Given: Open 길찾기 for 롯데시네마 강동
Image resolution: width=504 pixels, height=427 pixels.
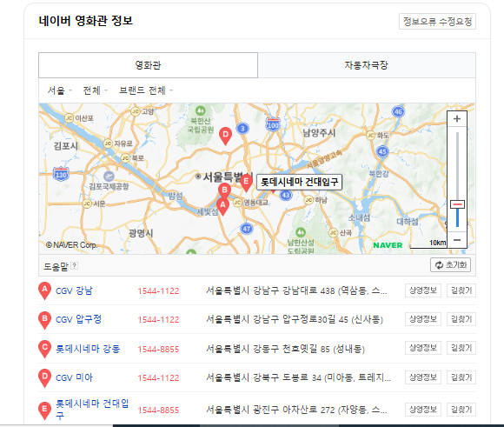Looking at the screenshot, I should [x=461, y=348].
